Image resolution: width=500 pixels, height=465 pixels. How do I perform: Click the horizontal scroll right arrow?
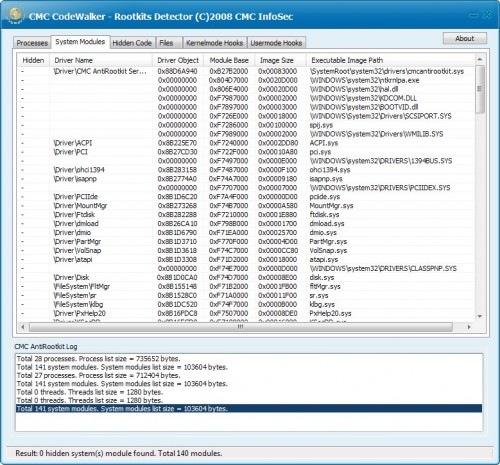click(x=469, y=327)
